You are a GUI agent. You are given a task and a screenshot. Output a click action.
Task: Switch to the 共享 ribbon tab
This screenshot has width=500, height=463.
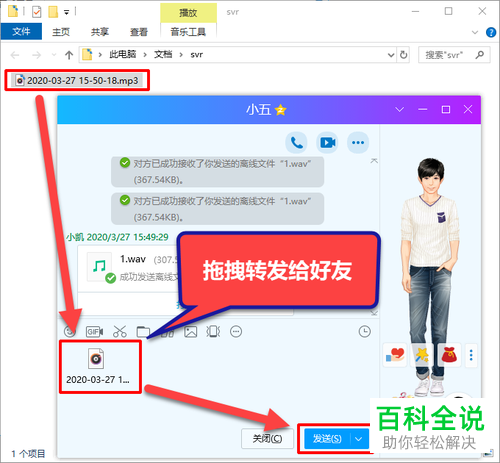(100, 32)
